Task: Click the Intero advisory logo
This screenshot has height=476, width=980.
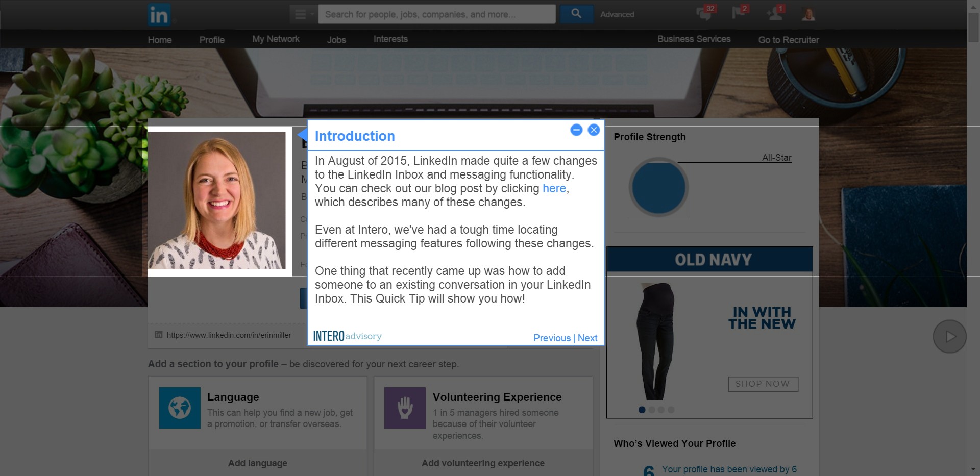Action: [x=347, y=336]
